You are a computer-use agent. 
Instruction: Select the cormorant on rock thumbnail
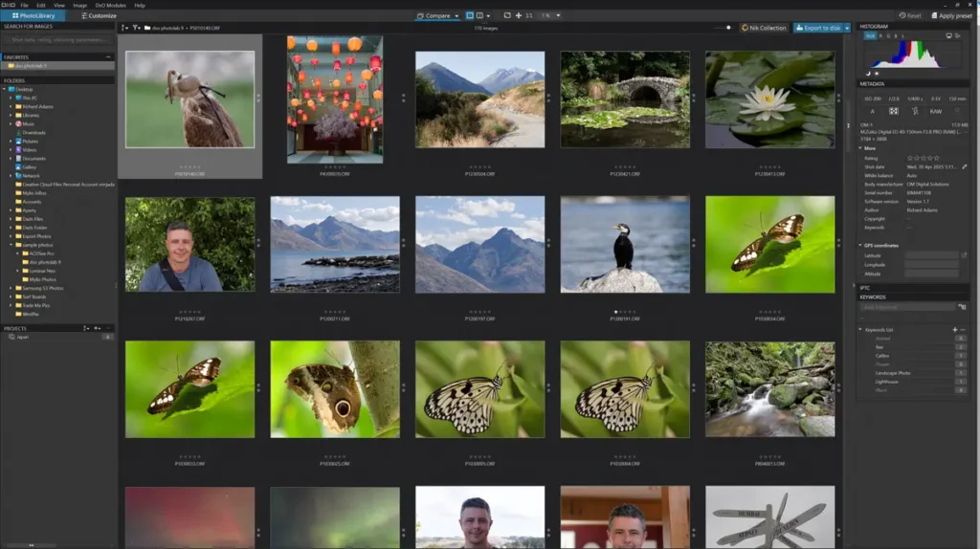click(625, 244)
